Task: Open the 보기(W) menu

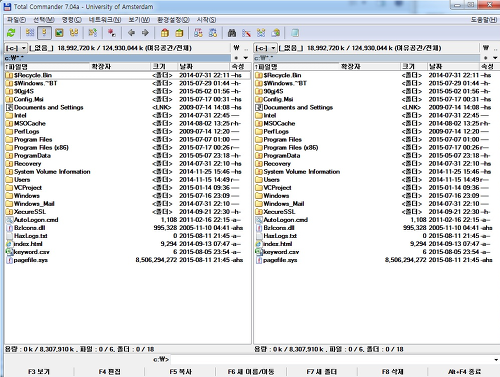Action: [x=139, y=20]
